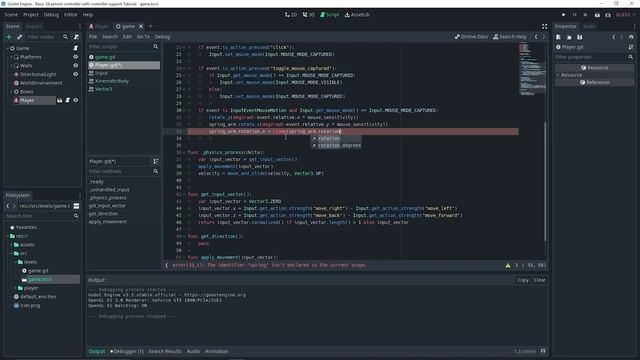Screen dimensions: 640x360
Task: Load existing resource in Inspector
Action: [569, 37]
